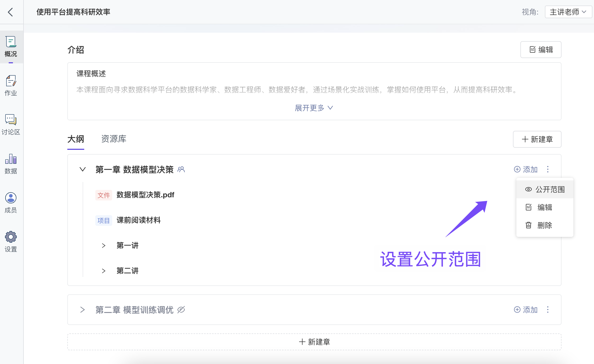
Task: Open the 主讲老师 perspective dropdown
Action: click(x=568, y=12)
